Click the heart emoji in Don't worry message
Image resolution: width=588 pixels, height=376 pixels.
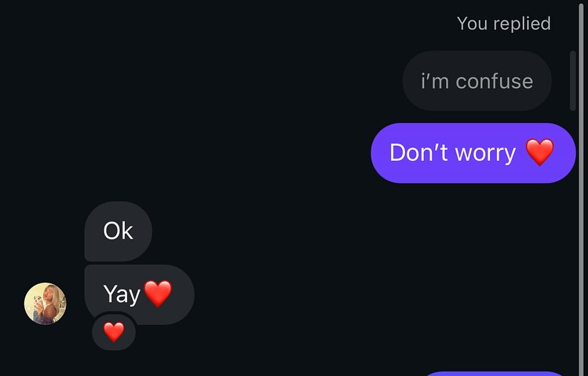coord(539,152)
